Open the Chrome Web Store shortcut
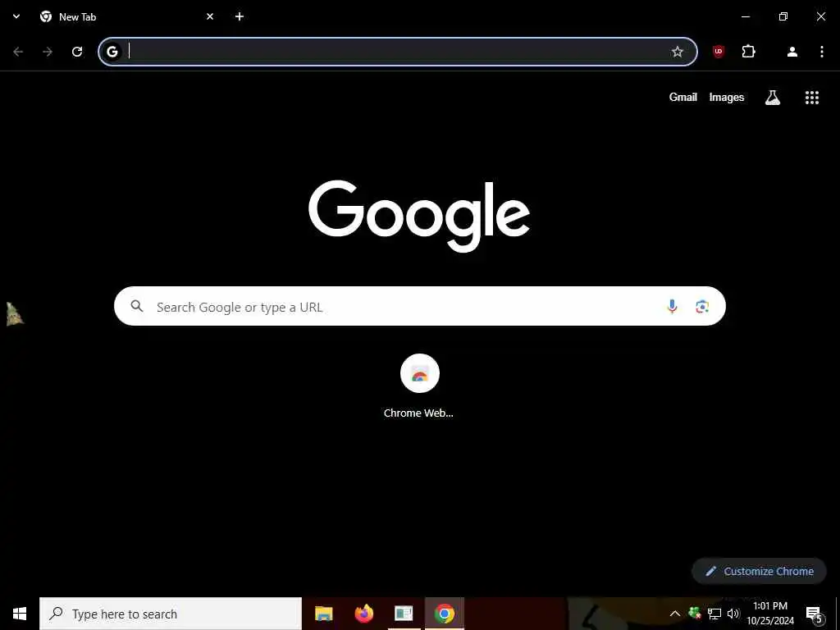The width and height of the screenshot is (840, 630). pos(419,387)
